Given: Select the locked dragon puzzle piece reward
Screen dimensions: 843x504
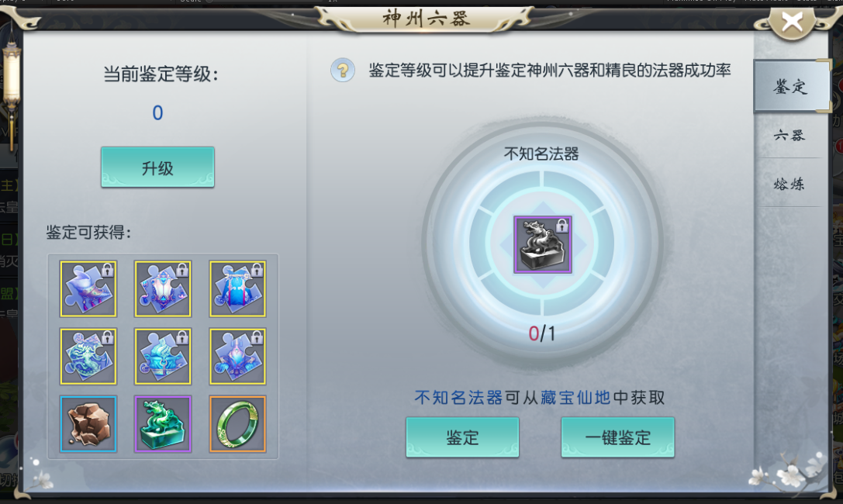Looking at the screenshot, I should 88,356.
